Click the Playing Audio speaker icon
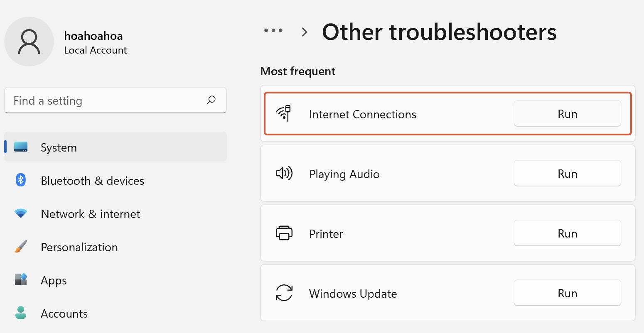 click(x=284, y=174)
